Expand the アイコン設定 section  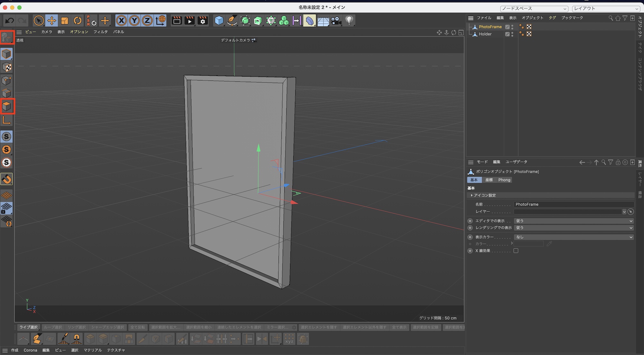click(485, 195)
